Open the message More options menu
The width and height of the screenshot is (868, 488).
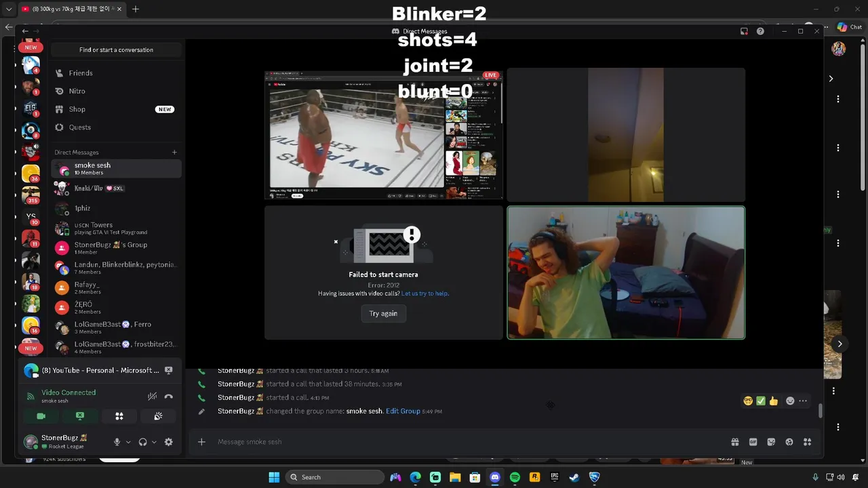[x=803, y=401]
